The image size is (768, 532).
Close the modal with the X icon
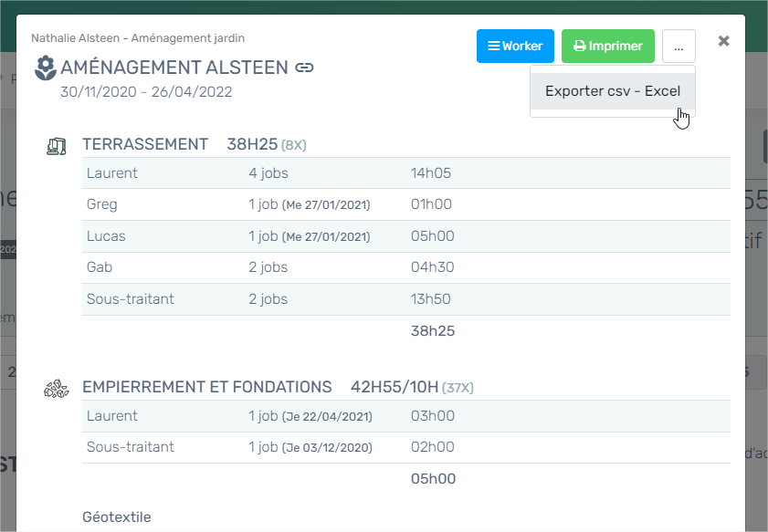pyautogui.click(x=723, y=41)
